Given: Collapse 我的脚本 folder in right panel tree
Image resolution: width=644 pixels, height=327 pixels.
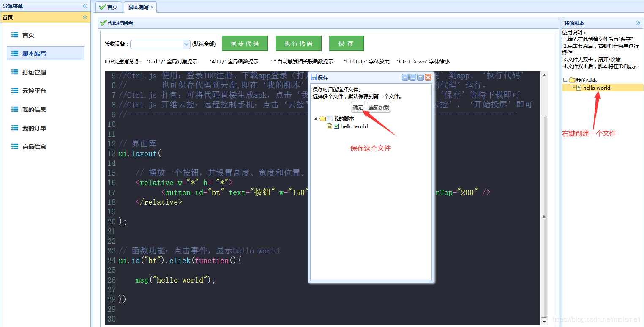Looking at the screenshot, I should tap(565, 80).
